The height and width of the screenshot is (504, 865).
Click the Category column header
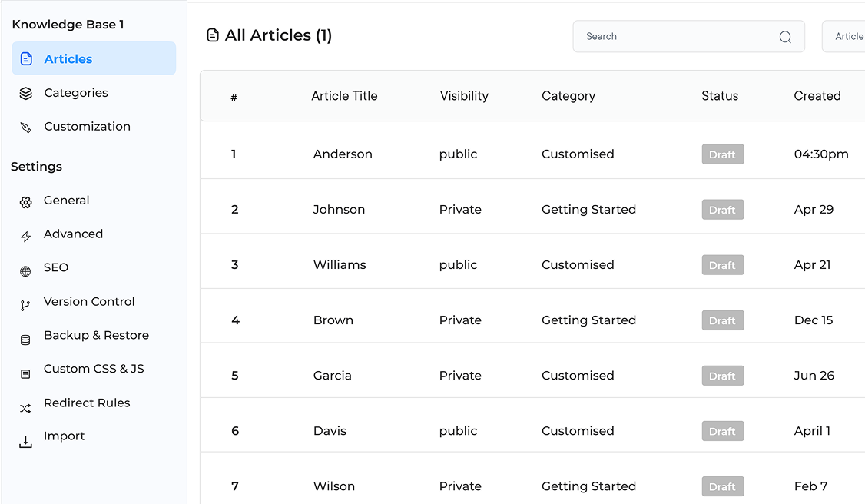568,97
